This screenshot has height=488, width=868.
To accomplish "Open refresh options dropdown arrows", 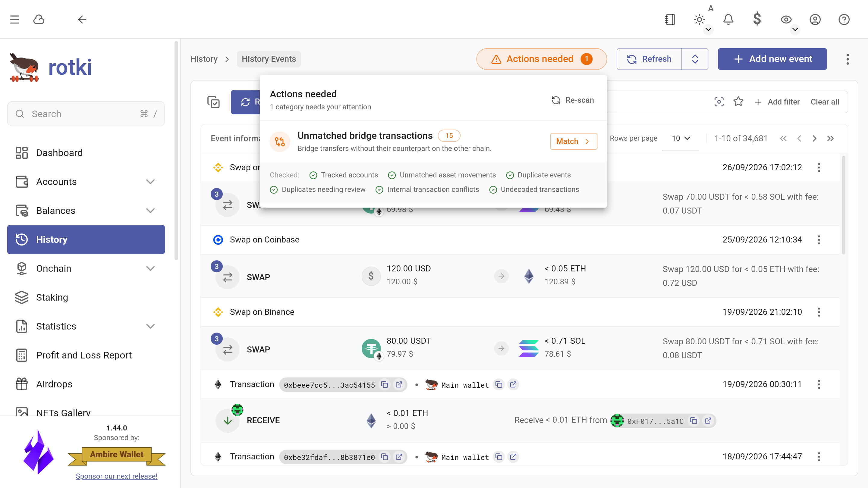I will [695, 59].
